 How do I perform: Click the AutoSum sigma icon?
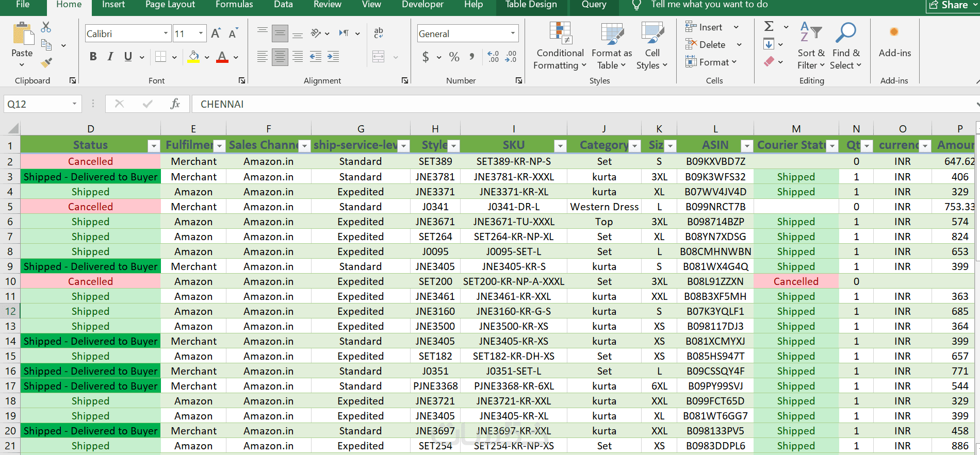769,26
